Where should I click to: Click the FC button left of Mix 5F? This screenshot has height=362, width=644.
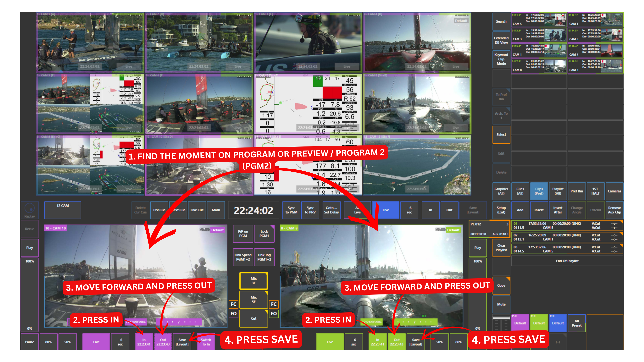233,304
